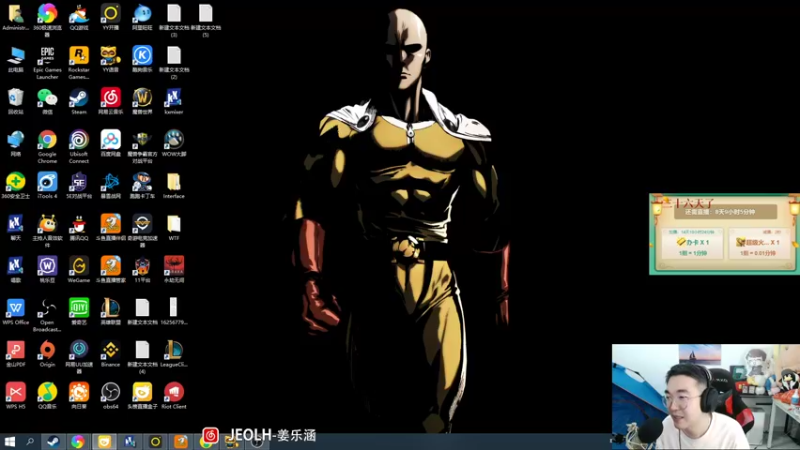Open the Rockstar Games Launcher shortcut
The height and width of the screenshot is (450, 800).
(79, 62)
